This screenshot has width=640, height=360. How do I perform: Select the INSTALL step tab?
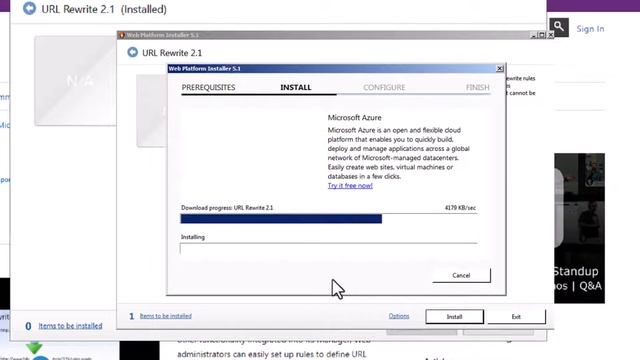click(x=296, y=87)
